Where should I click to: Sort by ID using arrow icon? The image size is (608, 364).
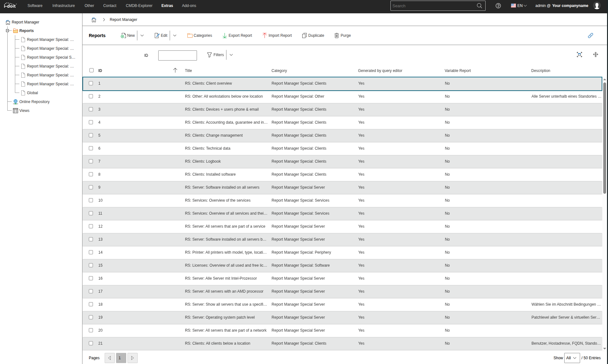tap(175, 70)
